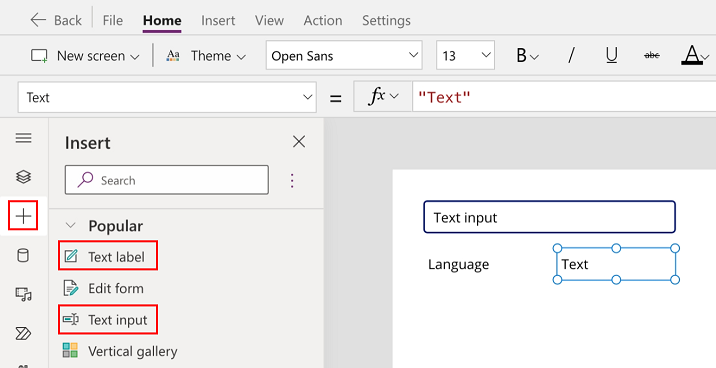Open the Power Automate icon in rail
Screen dimensions: 716x368
[23, 334]
